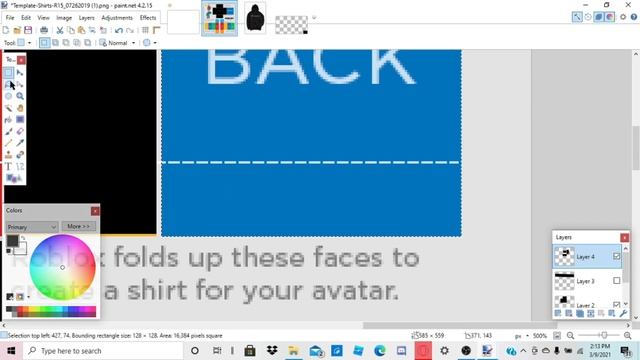Toggle the pixel grid icon
Viewport: 640px width, 360px height.
click(x=145, y=30)
